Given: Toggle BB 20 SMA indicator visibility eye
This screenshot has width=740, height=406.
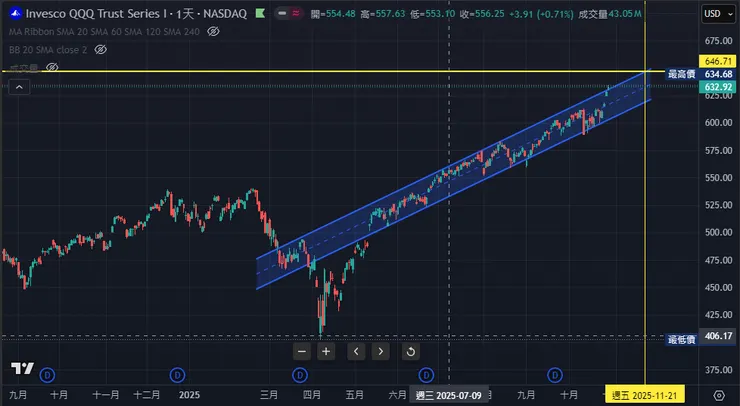Looking at the screenshot, I should pos(101,50).
